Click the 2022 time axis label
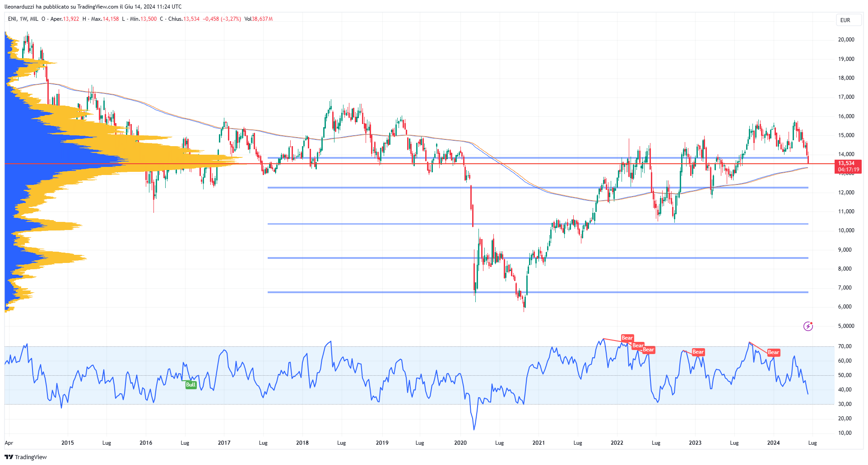 tap(617, 443)
